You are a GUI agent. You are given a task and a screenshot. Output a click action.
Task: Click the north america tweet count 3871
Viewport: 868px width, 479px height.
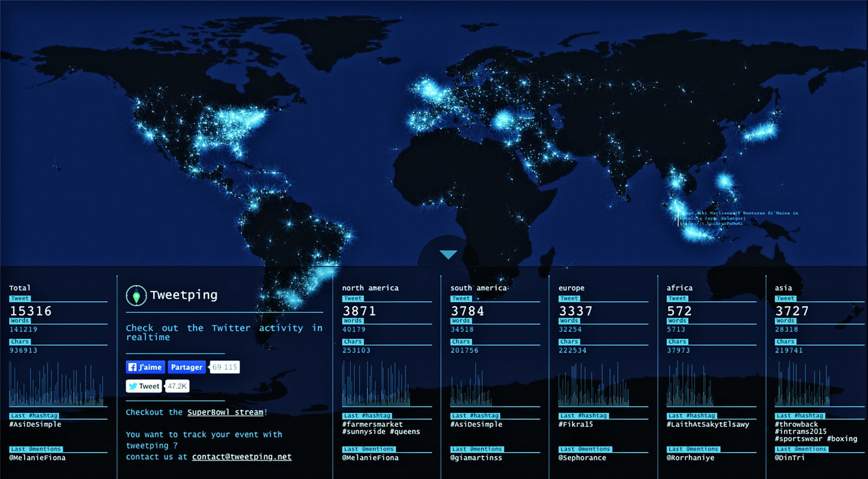[359, 311]
